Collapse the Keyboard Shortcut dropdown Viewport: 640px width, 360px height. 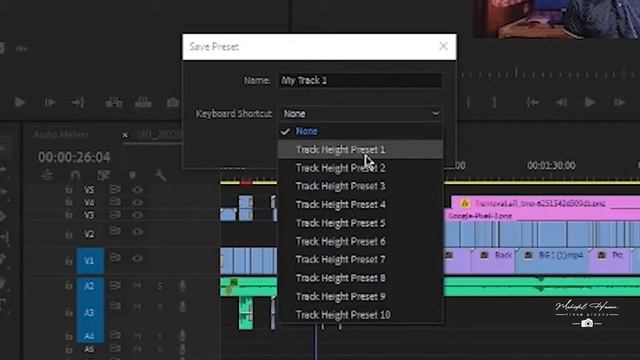(360, 113)
